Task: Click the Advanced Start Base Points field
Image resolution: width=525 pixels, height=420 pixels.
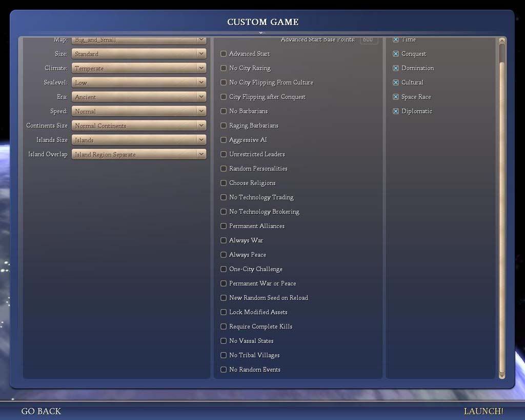Action: click(x=369, y=40)
